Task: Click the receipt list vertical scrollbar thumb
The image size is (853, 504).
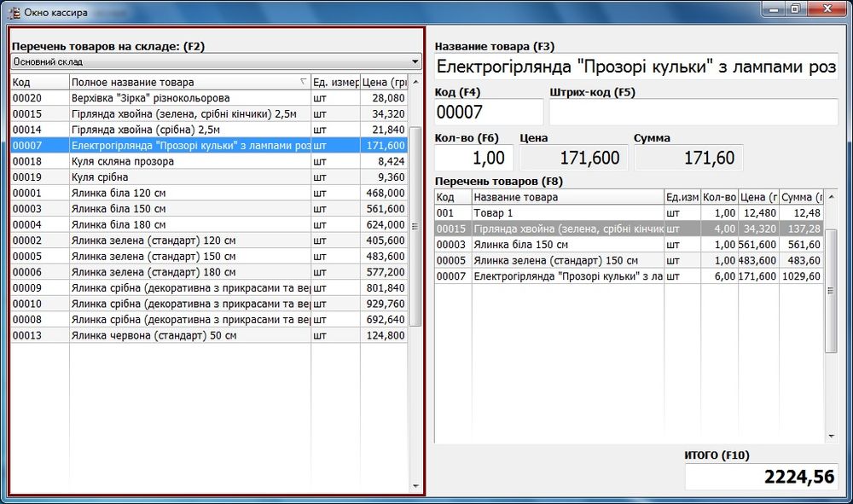Action: (831, 291)
